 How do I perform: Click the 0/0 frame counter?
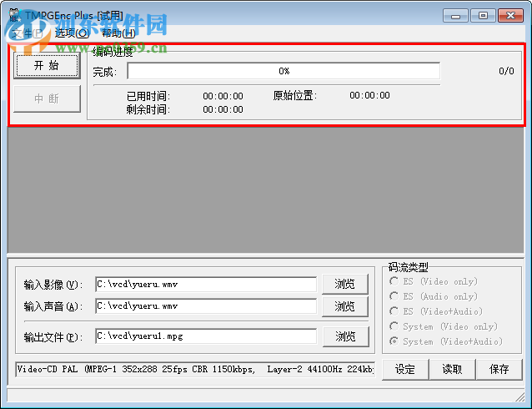click(506, 71)
